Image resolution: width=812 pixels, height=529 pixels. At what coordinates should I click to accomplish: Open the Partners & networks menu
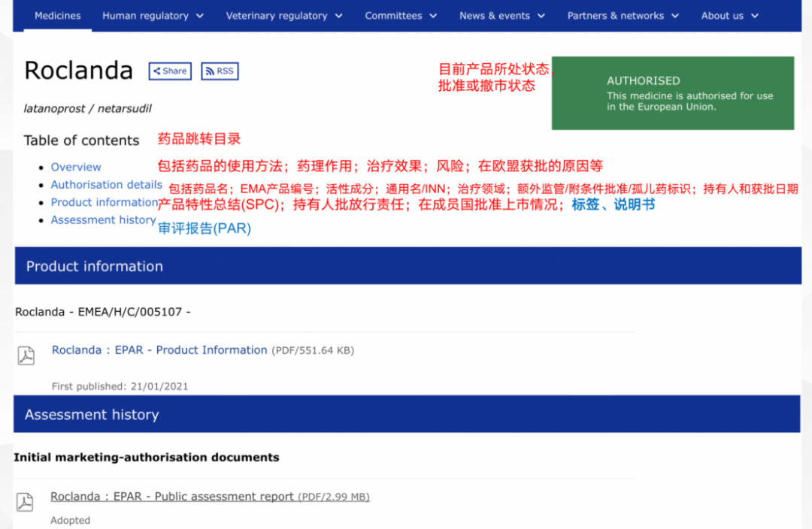pos(615,16)
